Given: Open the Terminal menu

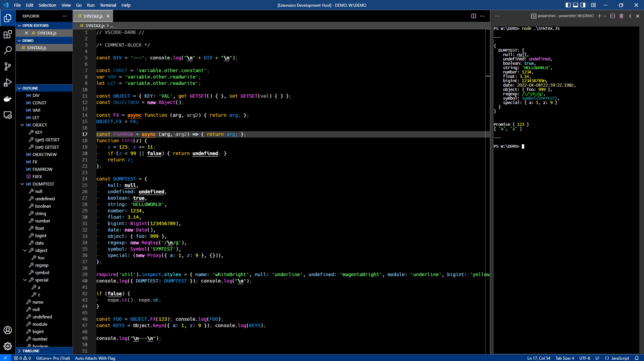Looking at the screenshot, I should point(108,5).
